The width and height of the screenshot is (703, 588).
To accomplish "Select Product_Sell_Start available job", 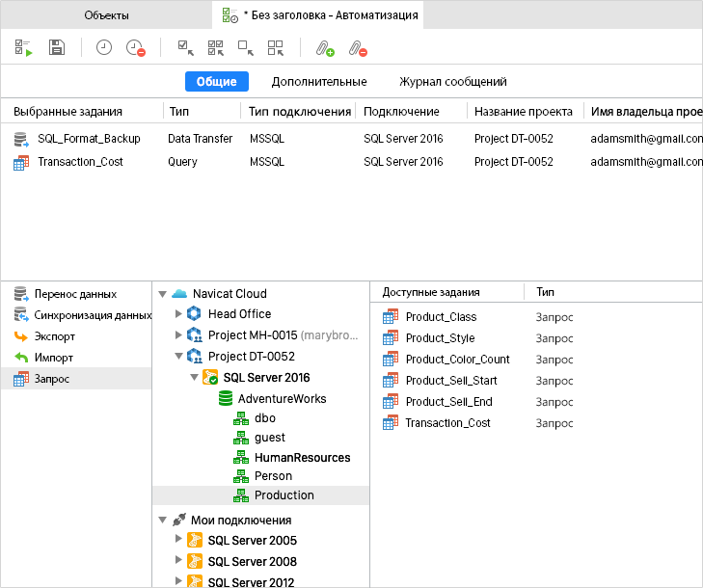I will coord(536,381).
